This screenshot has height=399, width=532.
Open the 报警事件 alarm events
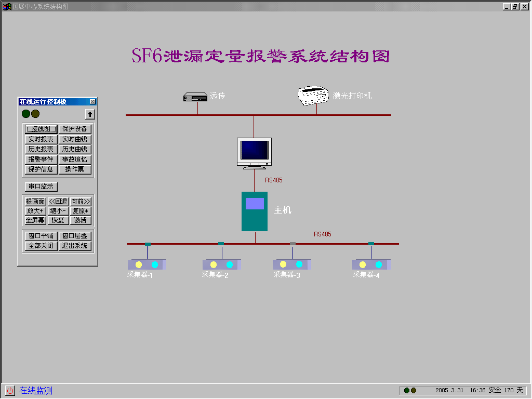[x=41, y=159]
